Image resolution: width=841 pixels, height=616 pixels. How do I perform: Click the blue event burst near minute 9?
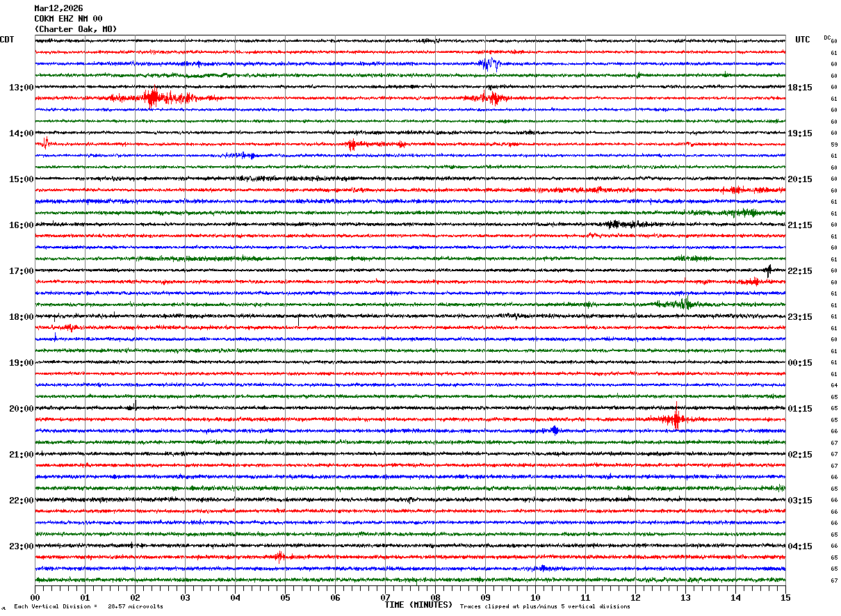(x=489, y=64)
